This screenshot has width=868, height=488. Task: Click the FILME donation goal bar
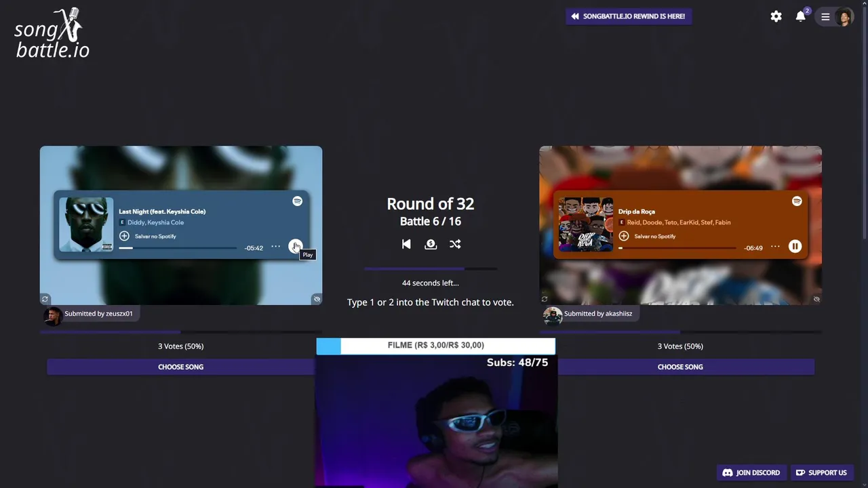(x=435, y=346)
